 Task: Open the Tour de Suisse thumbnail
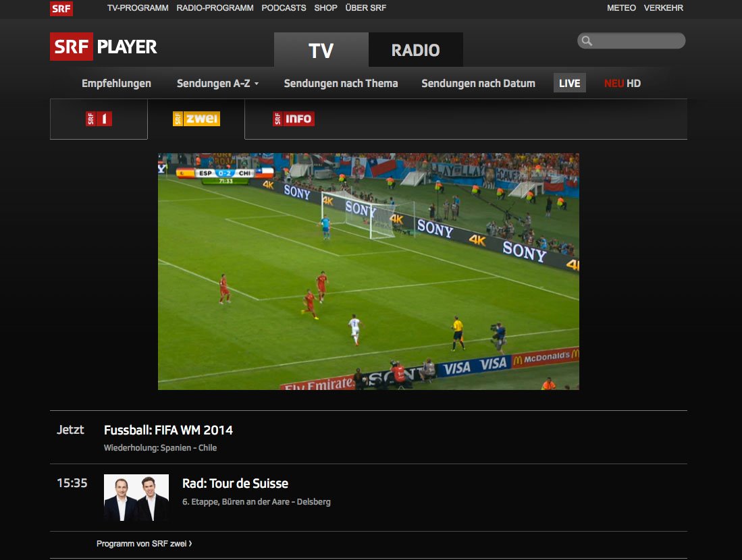(136, 497)
